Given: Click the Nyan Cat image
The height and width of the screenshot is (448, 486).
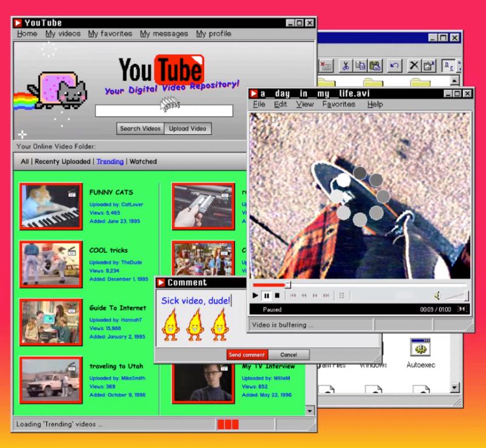Looking at the screenshot, I should tap(51, 91).
